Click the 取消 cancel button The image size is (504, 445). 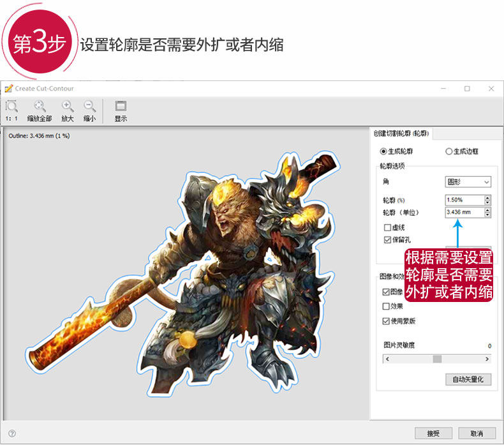[x=477, y=433]
